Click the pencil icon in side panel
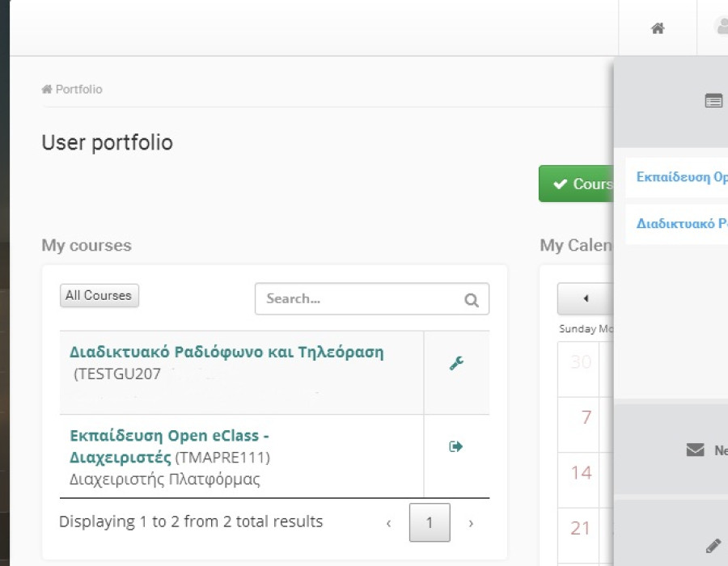The image size is (728, 566). click(713, 546)
